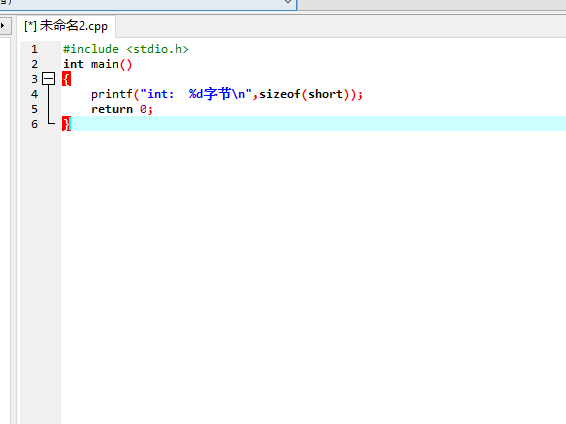The width and height of the screenshot is (566, 424).
Task: Click line number 4 in gutter
Action: 34,94
